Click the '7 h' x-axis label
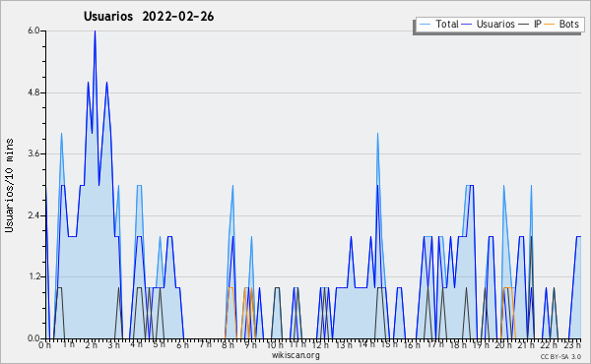Image resolution: width=591 pixels, height=364 pixels. [x=206, y=344]
